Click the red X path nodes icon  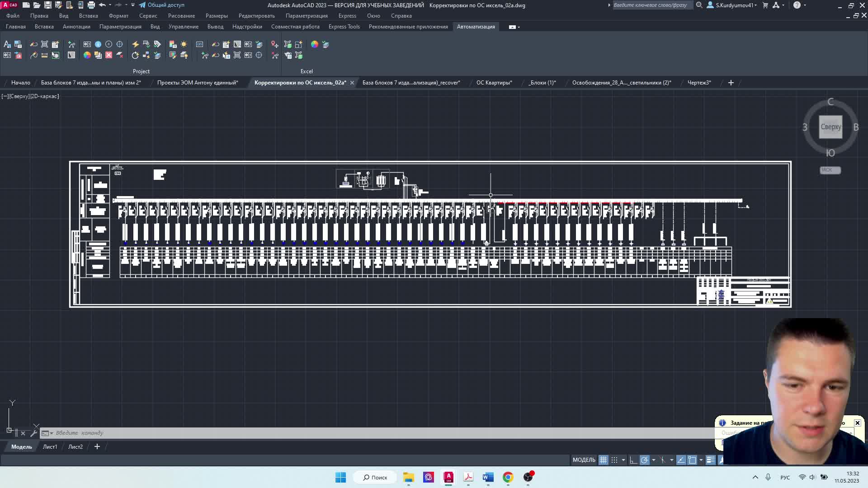coord(274,55)
